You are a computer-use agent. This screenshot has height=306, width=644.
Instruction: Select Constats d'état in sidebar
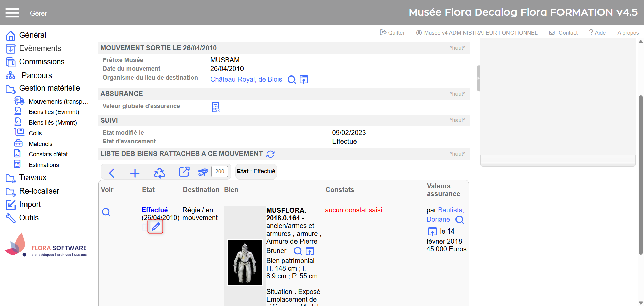pos(48,154)
